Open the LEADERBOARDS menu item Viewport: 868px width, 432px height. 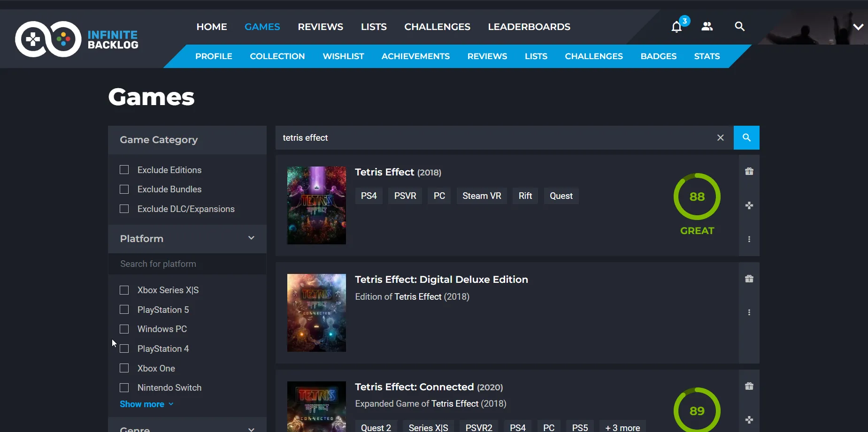click(529, 27)
